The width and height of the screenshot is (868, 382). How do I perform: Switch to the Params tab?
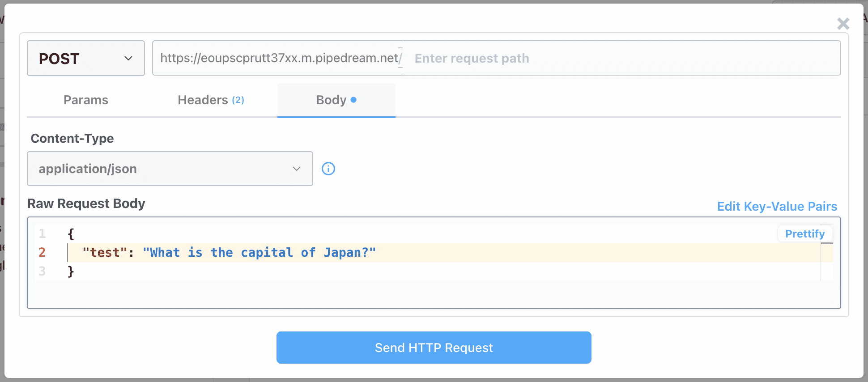(86, 100)
